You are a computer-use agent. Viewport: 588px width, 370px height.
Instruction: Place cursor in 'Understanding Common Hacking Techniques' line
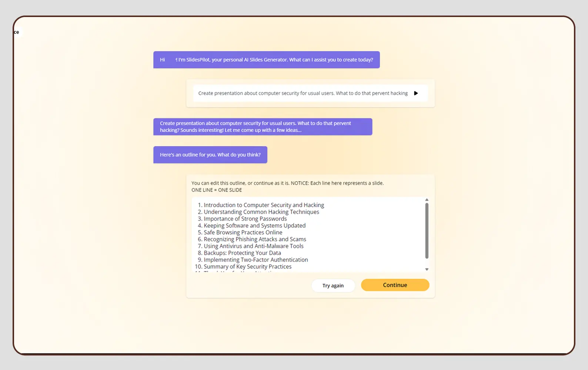tap(261, 212)
